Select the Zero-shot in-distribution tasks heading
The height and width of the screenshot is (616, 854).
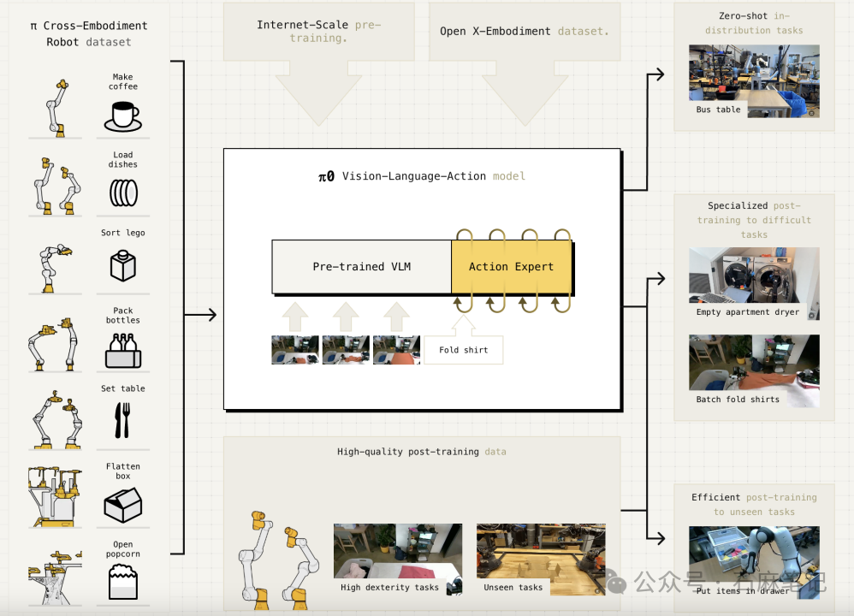(x=754, y=23)
